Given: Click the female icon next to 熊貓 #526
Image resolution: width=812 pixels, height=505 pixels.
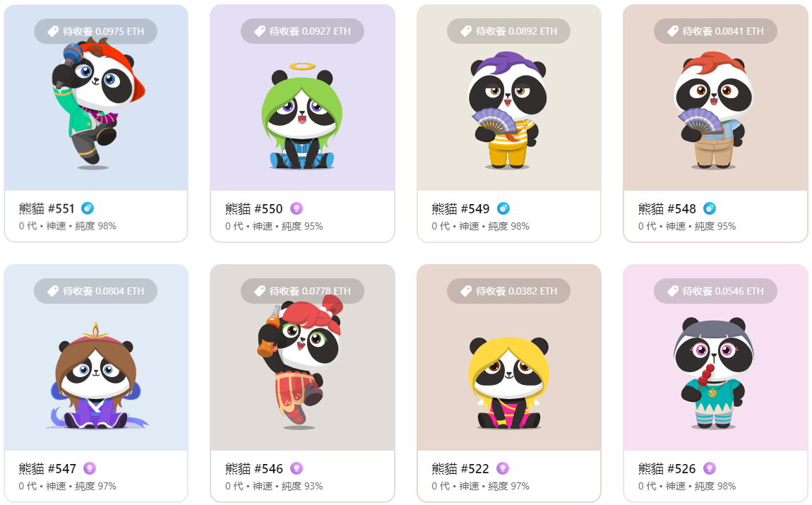Looking at the screenshot, I should click(x=710, y=468).
